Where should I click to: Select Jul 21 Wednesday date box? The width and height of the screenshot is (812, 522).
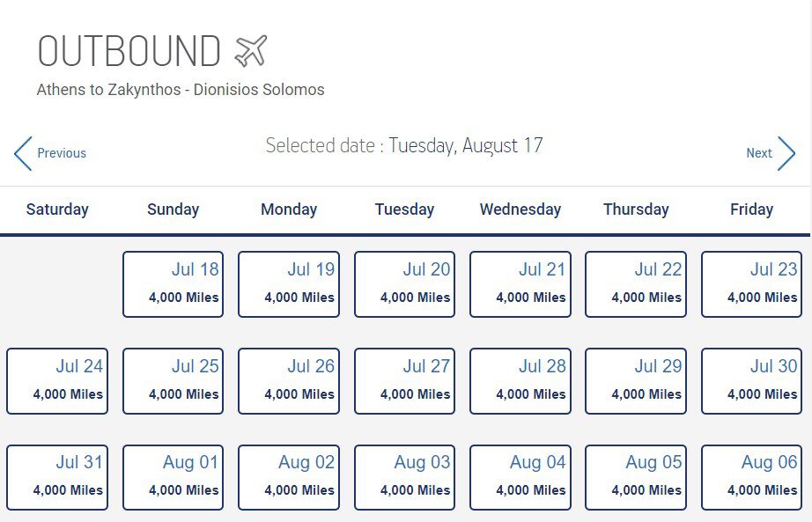520,284
